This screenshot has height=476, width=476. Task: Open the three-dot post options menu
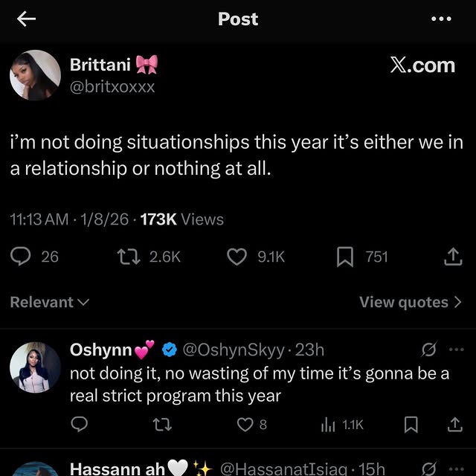441,19
